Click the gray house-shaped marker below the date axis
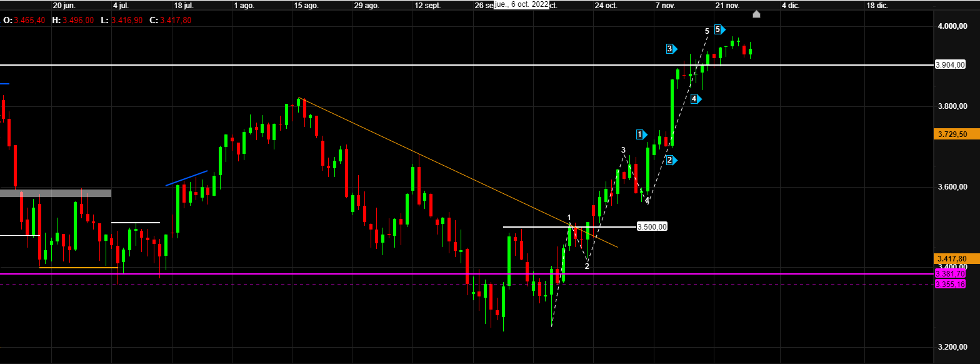Screen dimensions: 980x364 tap(756, 14)
